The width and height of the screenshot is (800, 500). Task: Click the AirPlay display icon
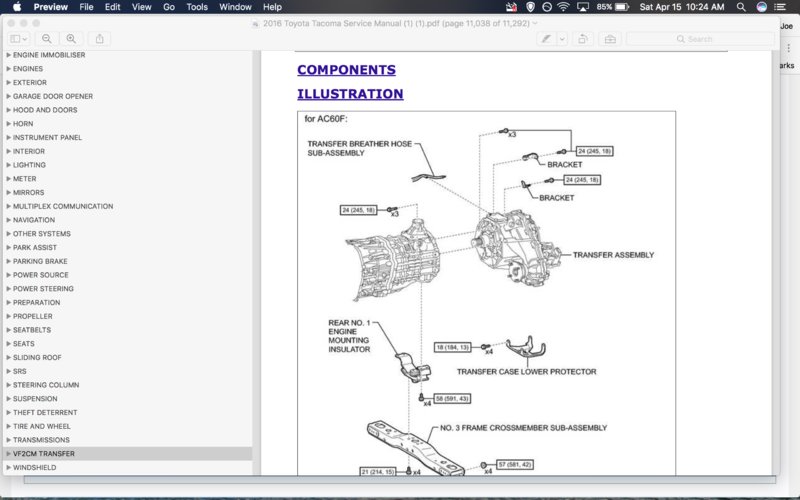coord(583,7)
